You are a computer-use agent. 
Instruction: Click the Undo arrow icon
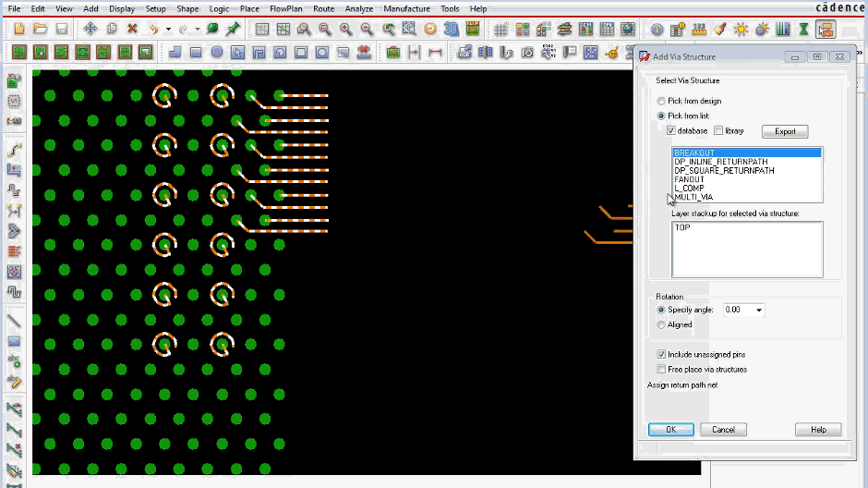tap(153, 29)
